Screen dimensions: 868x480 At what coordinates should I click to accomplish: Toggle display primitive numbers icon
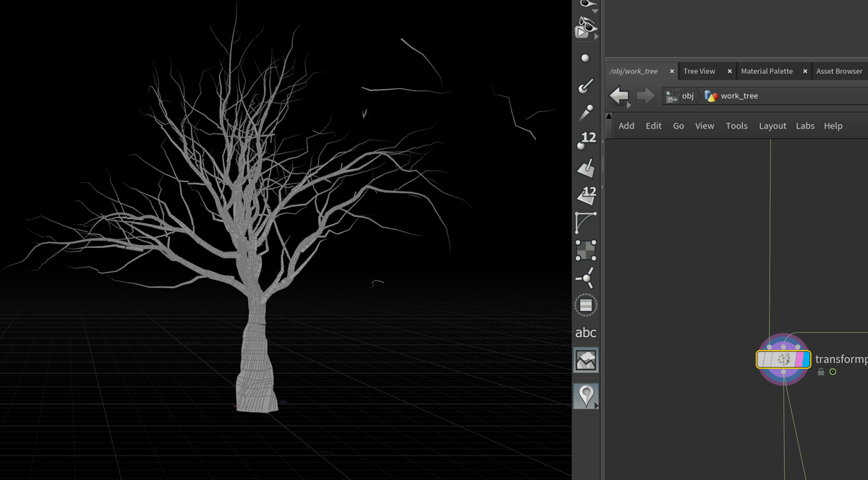pos(586,196)
